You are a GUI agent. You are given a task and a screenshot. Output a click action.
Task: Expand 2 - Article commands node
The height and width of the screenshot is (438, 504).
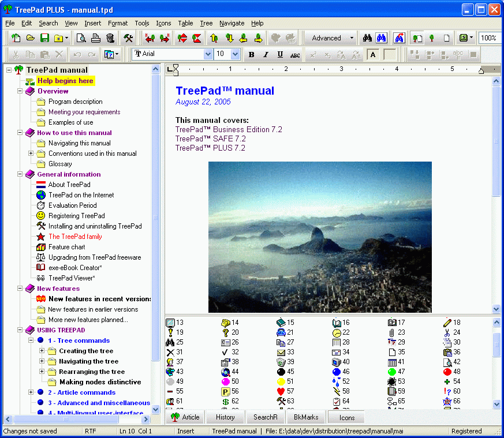[31, 392]
